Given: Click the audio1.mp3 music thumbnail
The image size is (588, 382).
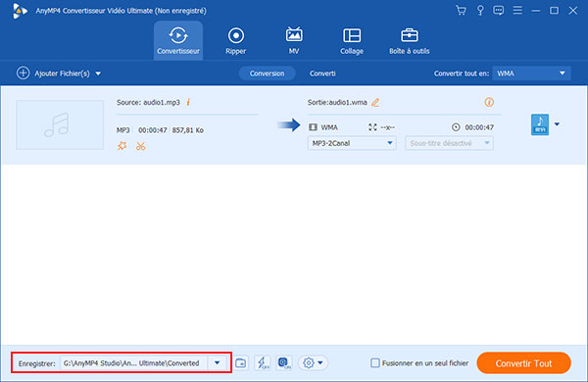Looking at the screenshot, I should (60, 124).
